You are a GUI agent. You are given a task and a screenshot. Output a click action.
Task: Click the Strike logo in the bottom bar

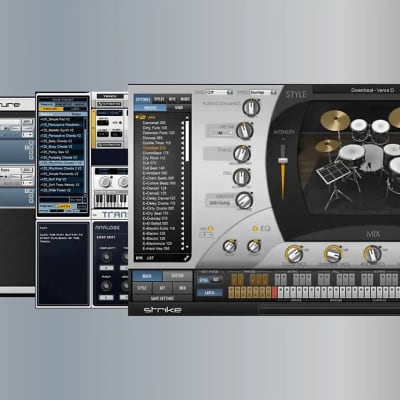tap(162, 310)
